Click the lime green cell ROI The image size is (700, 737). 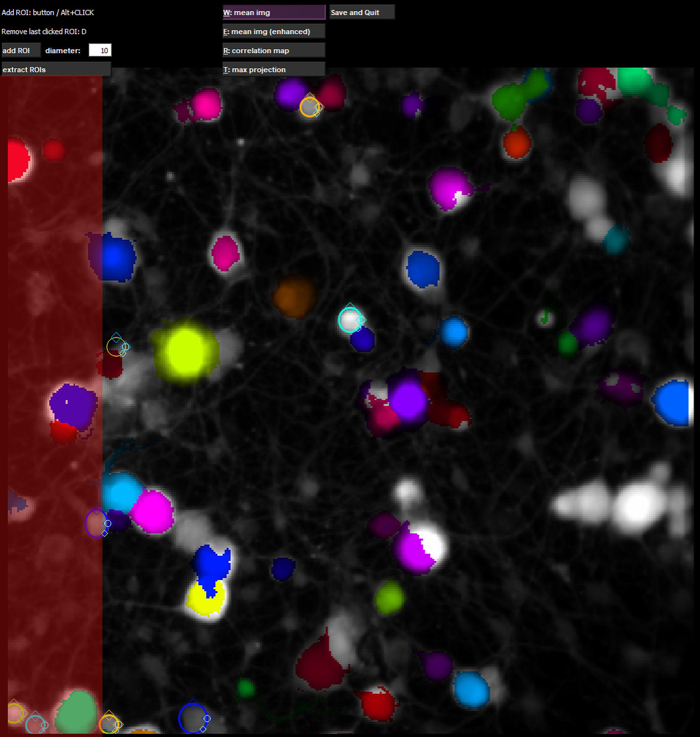coord(389,597)
